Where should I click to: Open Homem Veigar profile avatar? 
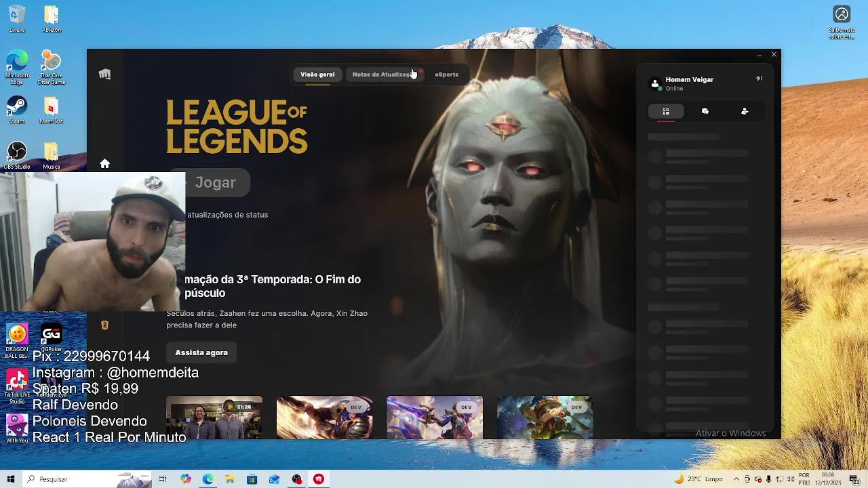pyautogui.click(x=655, y=83)
